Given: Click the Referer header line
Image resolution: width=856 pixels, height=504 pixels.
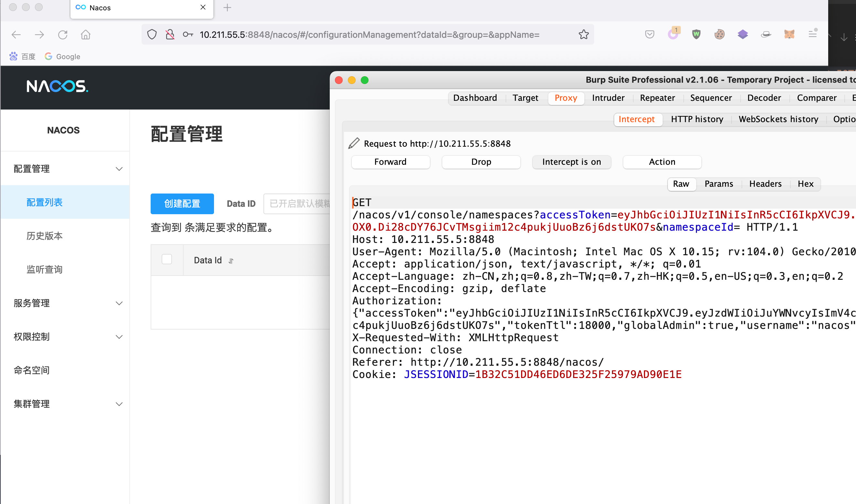Looking at the screenshot, I should coord(478,362).
